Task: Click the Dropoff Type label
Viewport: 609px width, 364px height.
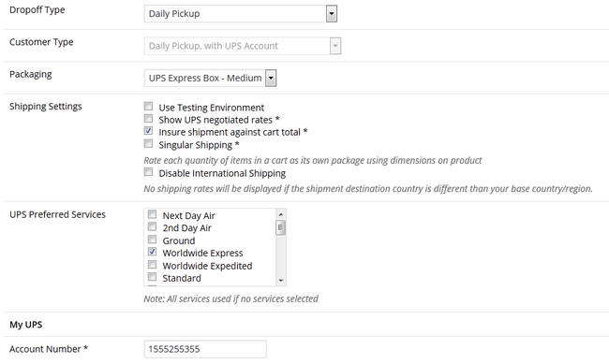Action: (37, 9)
